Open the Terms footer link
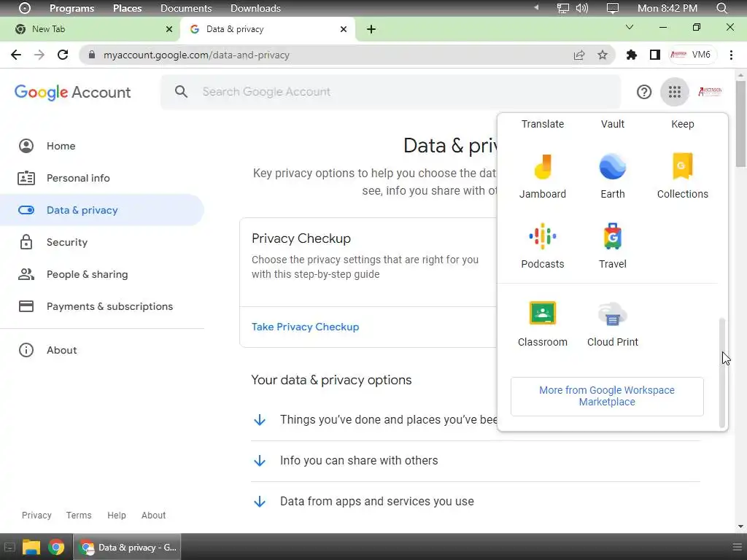747x560 pixels. (x=79, y=516)
